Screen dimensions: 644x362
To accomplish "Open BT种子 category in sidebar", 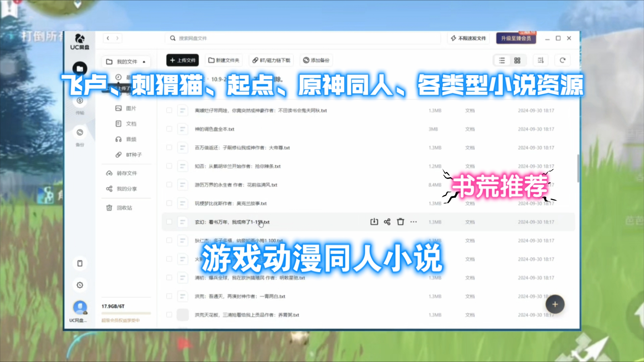I will coord(128,155).
